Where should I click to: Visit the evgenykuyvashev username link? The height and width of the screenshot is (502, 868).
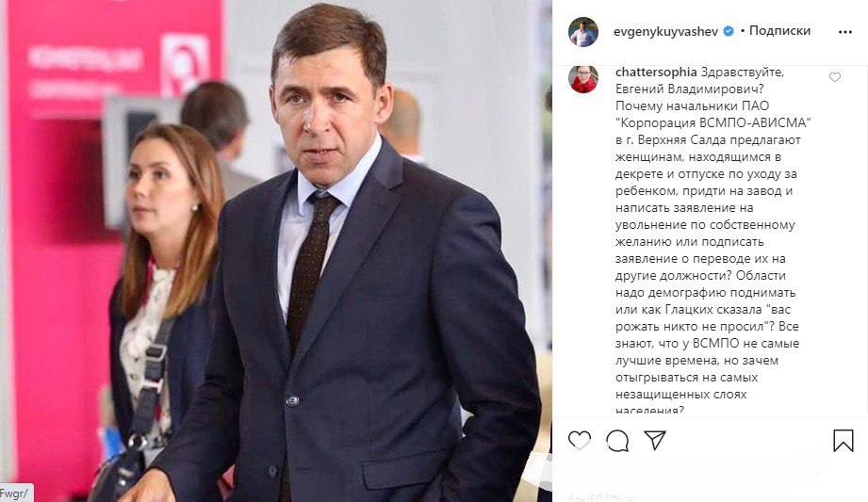point(665,31)
